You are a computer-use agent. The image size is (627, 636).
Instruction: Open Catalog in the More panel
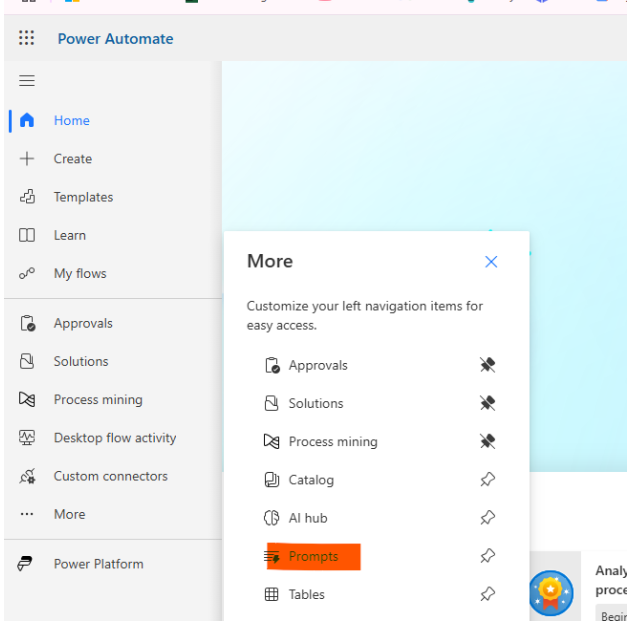tap(311, 480)
